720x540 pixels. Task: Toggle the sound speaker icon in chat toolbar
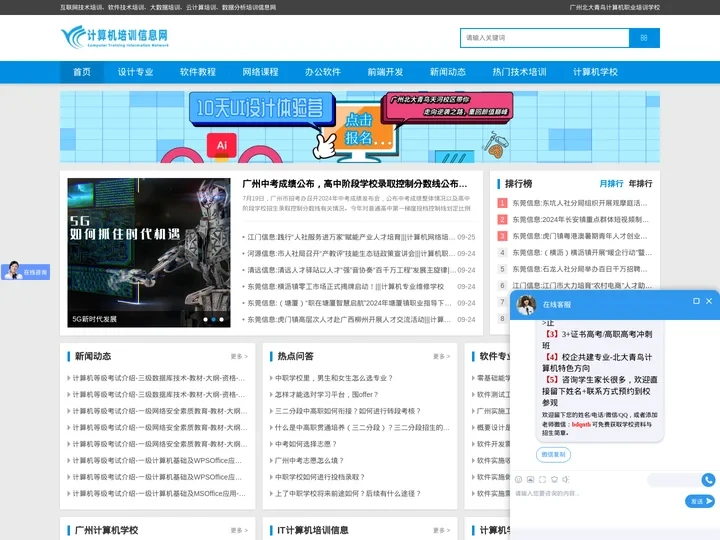(566, 479)
